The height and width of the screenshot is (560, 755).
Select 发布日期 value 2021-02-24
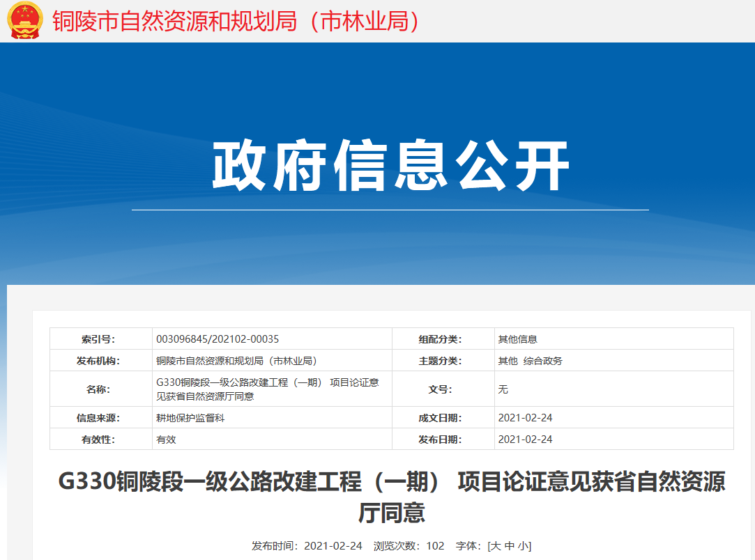point(526,440)
